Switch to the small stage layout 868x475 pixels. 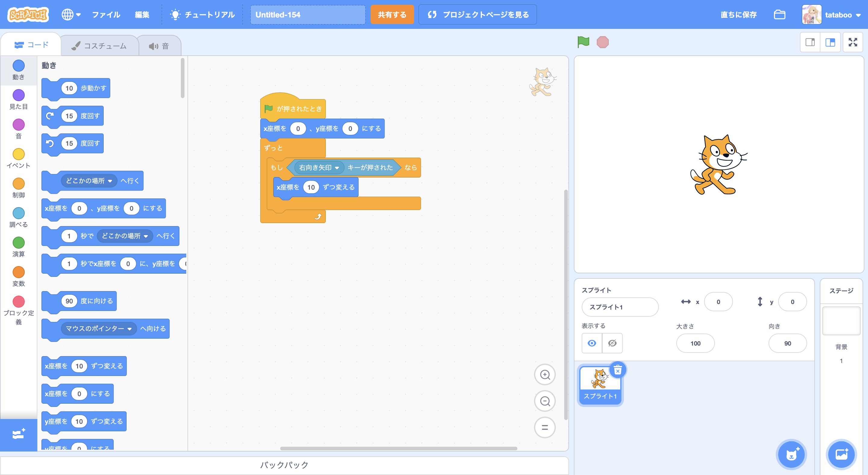[x=810, y=42]
